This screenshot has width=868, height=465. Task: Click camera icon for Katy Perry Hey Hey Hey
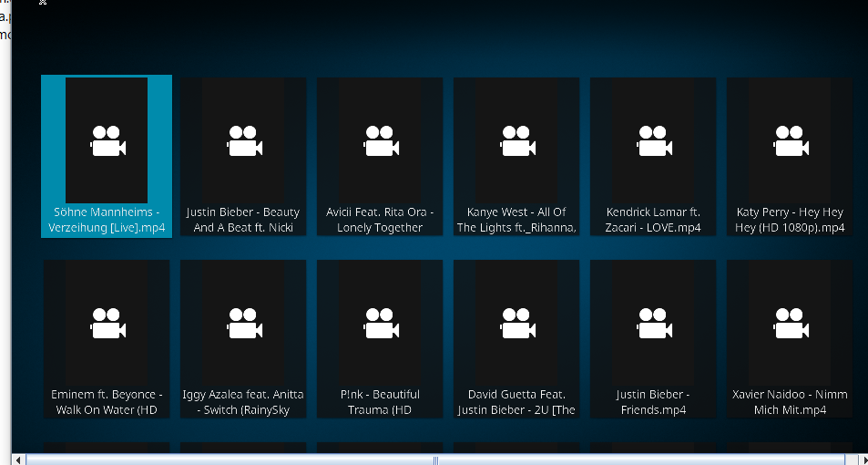pyautogui.click(x=791, y=140)
